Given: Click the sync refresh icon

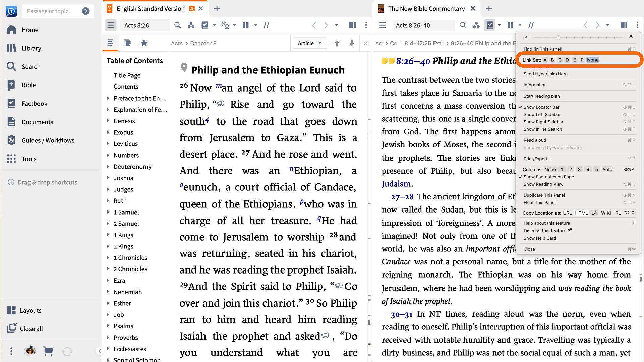Looking at the screenshot, I should pyautogui.click(x=67, y=351).
